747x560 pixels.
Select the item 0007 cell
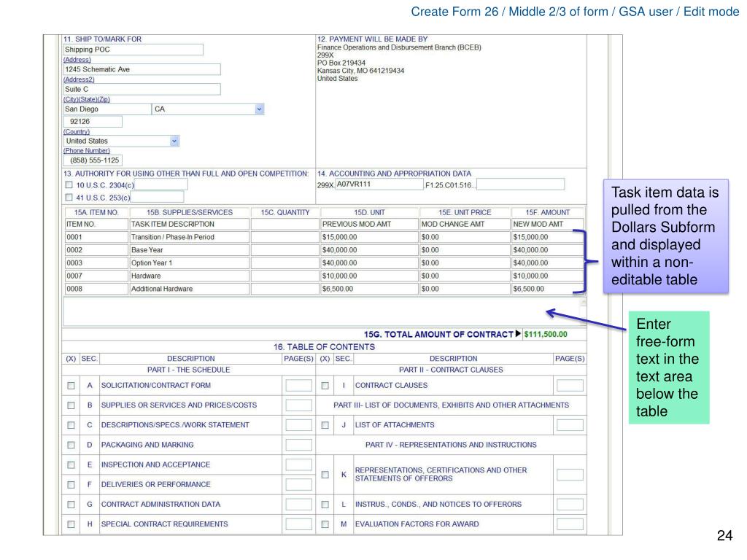click(x=96, y=276)
